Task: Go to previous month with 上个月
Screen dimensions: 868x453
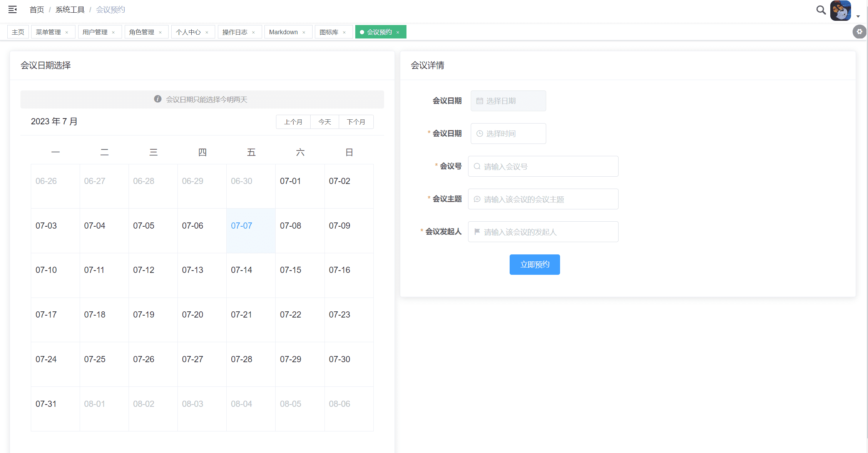Action: [293, 122]
